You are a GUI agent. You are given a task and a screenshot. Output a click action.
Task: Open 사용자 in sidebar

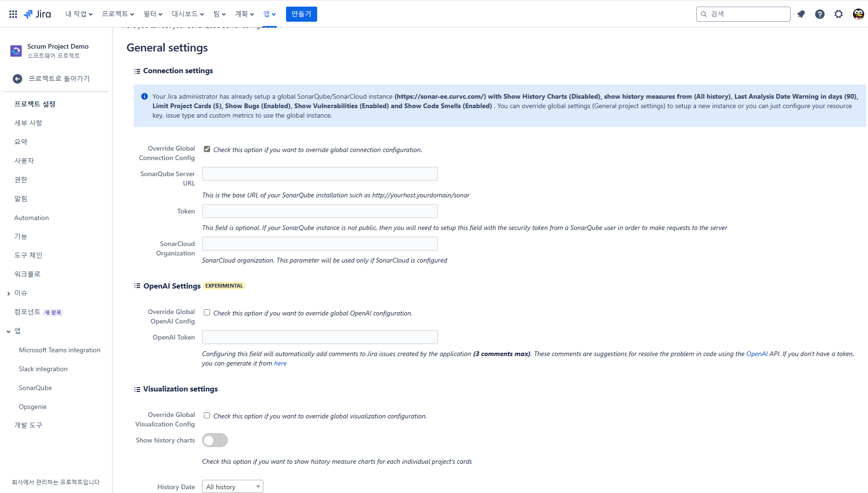point(24,161)
